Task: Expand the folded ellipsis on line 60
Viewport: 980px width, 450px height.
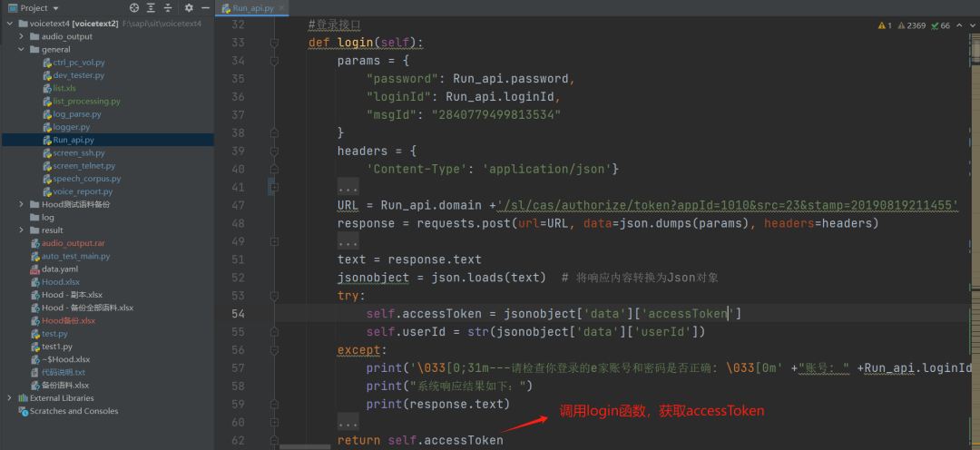Action: pos(348,423)
